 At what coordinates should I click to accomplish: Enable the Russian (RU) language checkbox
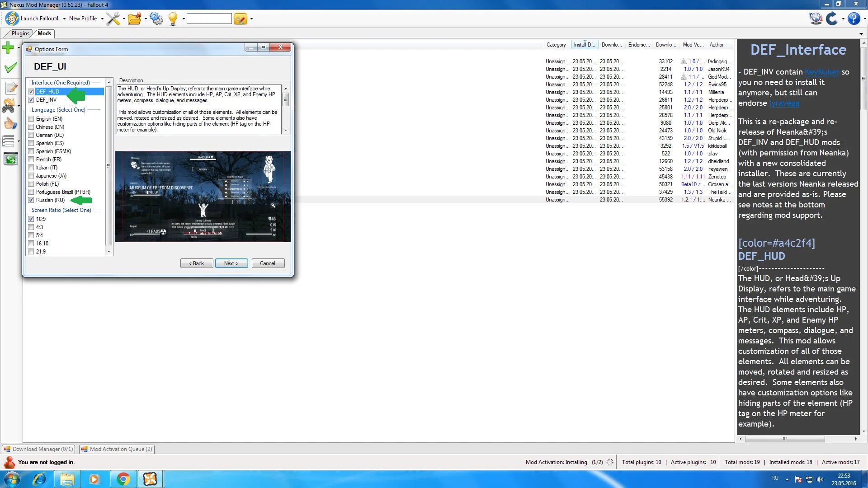coord(31,200)
